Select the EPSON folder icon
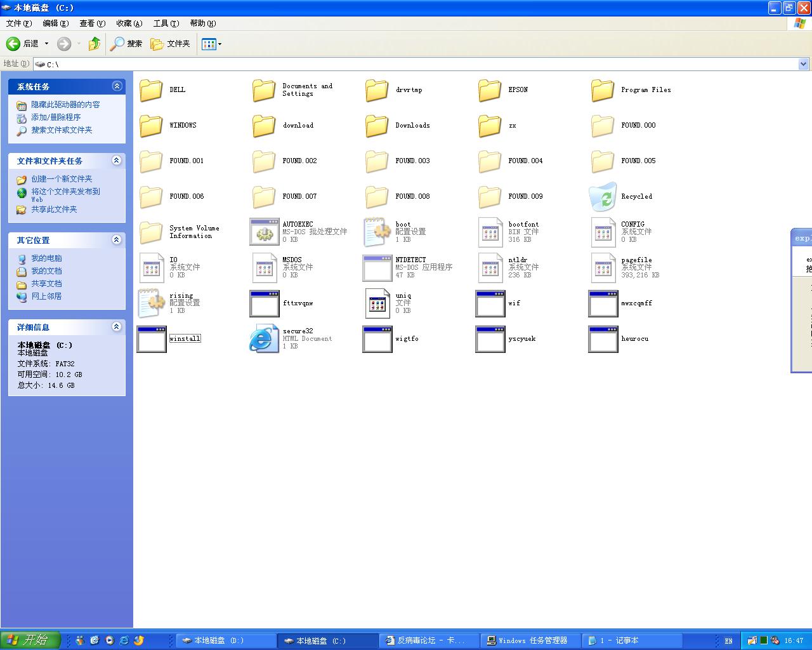Image resolution: width=812 pixels, height=650 pixels. [x=490, y=90]
